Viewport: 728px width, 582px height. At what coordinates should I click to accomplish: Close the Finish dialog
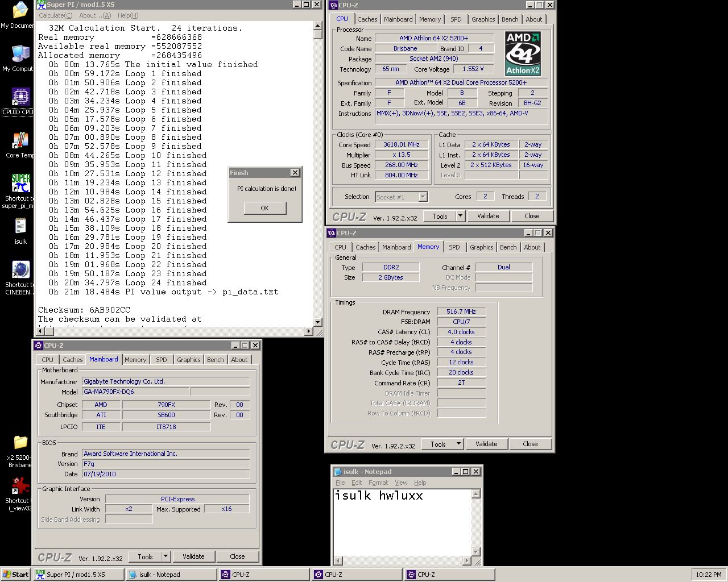coord(295,173)
